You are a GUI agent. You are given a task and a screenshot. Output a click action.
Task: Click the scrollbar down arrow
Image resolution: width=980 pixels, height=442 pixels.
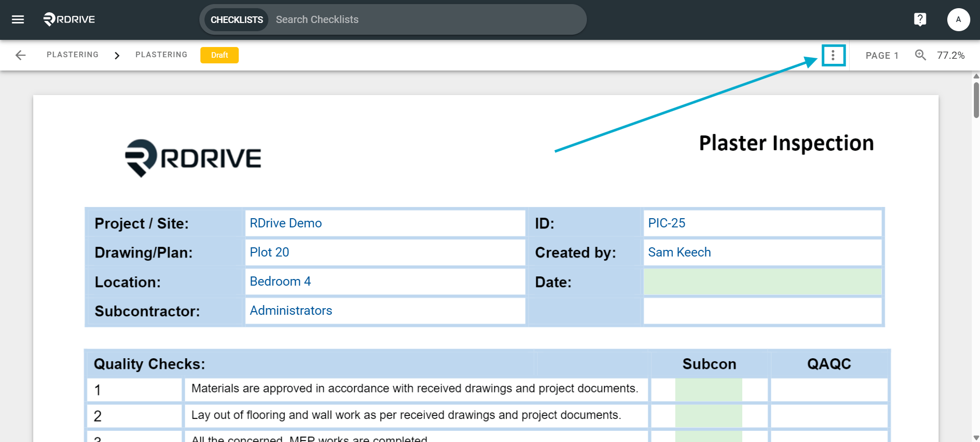click(976, 438)
